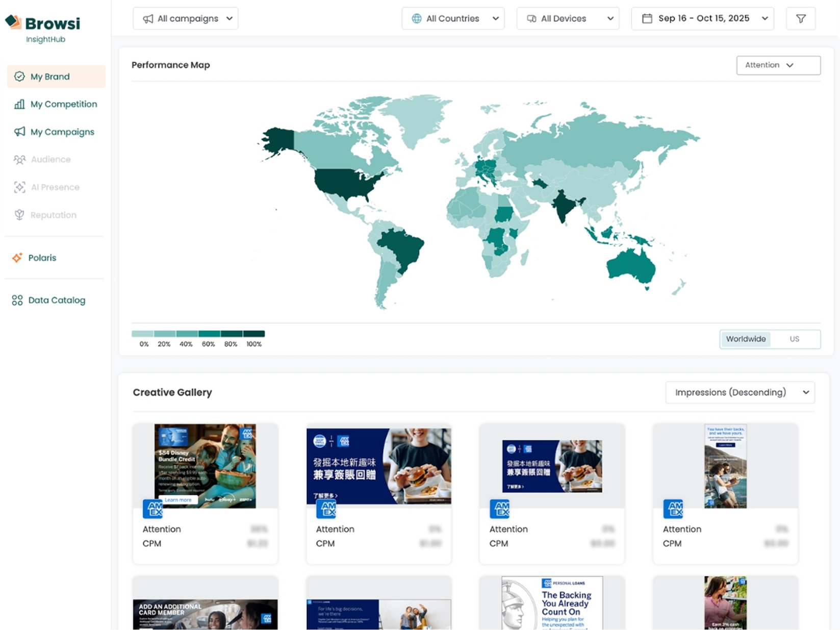Viewport: 840px width, 630px height.
Task: Click the Polaris sparkle icon
Action: (17, 258)
